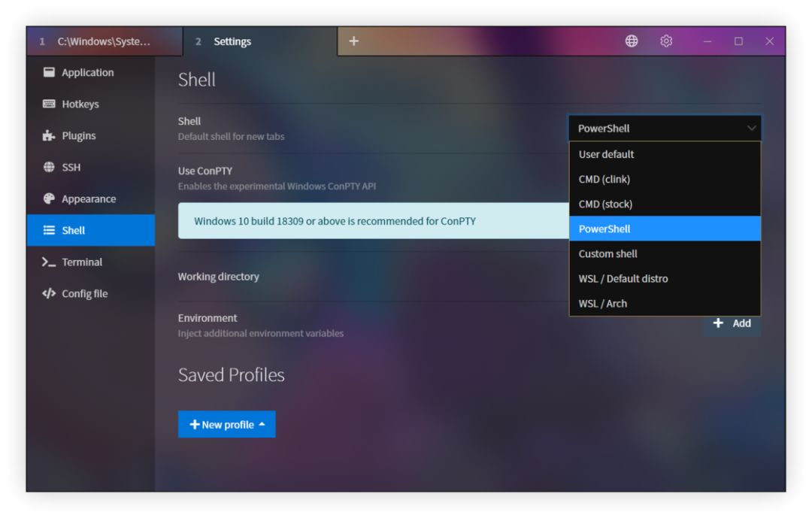Expand the New profile caret arrow
812x518 pixels.
(x=262, y=424)
